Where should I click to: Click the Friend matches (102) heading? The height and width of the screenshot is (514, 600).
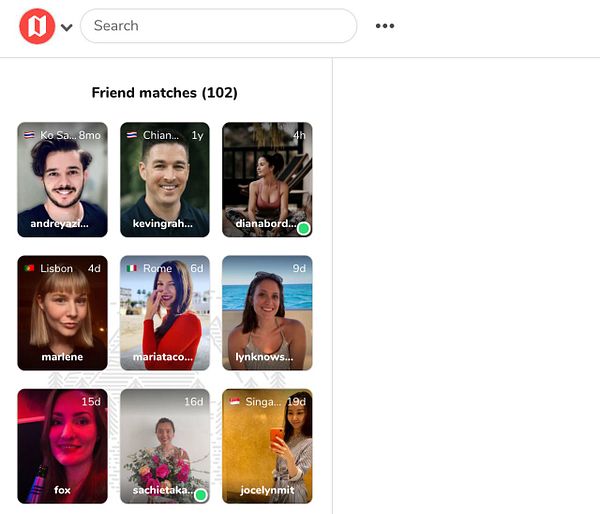pyautogui.click(x=165, y=93)
